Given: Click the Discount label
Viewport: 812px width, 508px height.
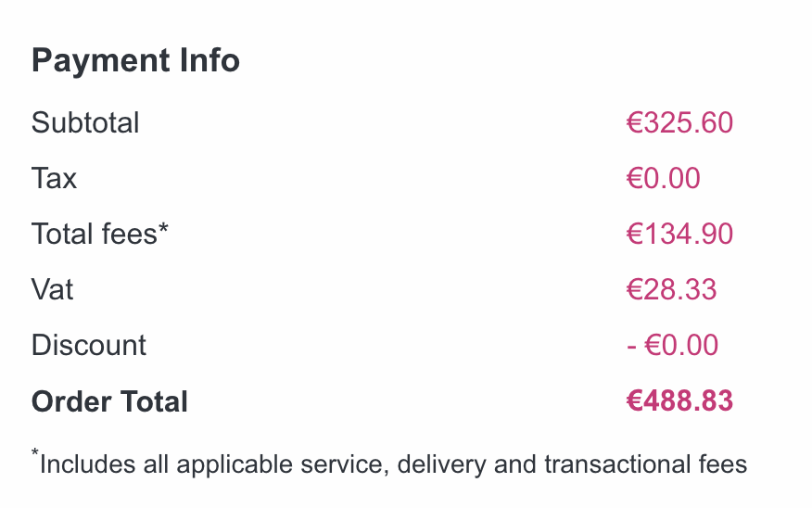Looking at the screenshot, I should pyautogui.click(x=89, y=345).
